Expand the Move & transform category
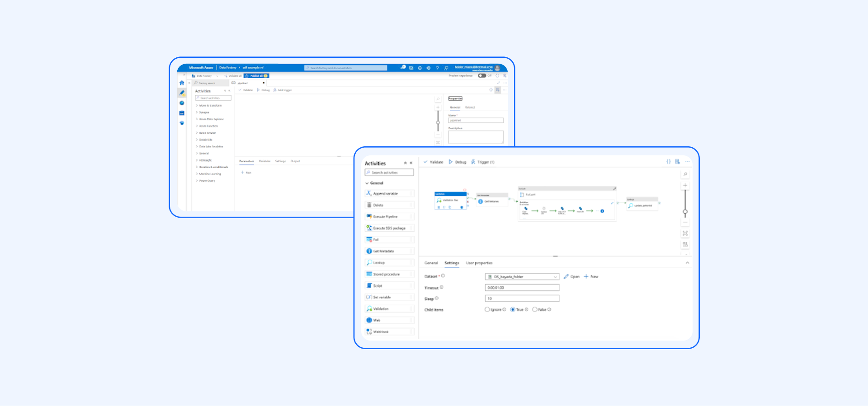Image resolution: width=868 pixels, height=406 pixels. [197, 106]
